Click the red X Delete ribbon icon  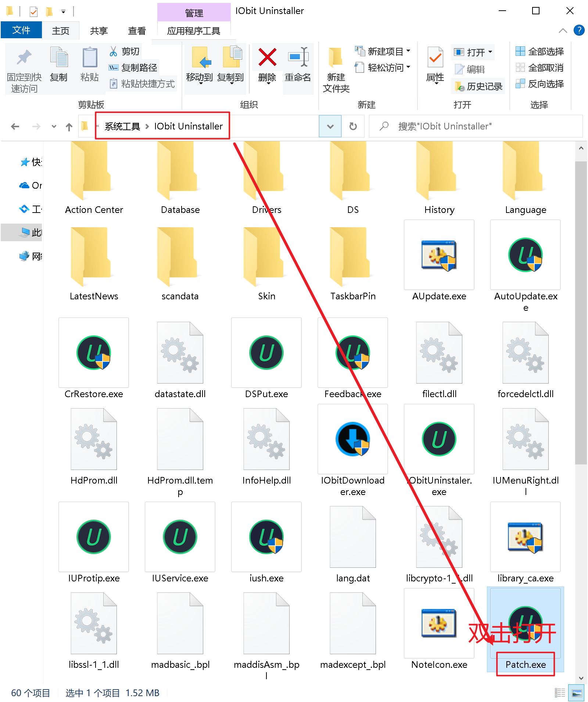pos(267,58)
